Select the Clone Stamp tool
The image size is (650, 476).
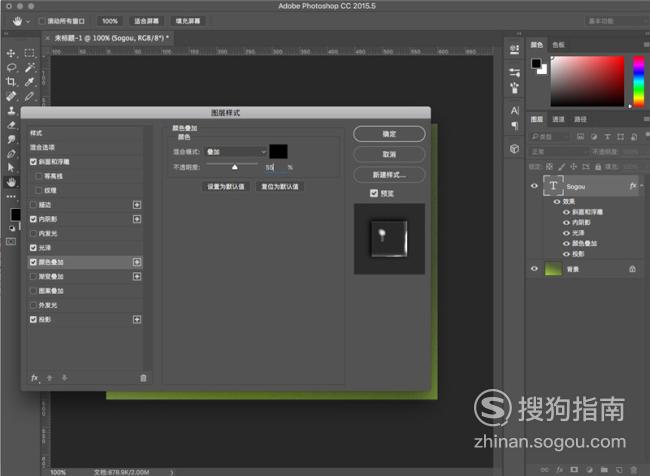point(11,110)
